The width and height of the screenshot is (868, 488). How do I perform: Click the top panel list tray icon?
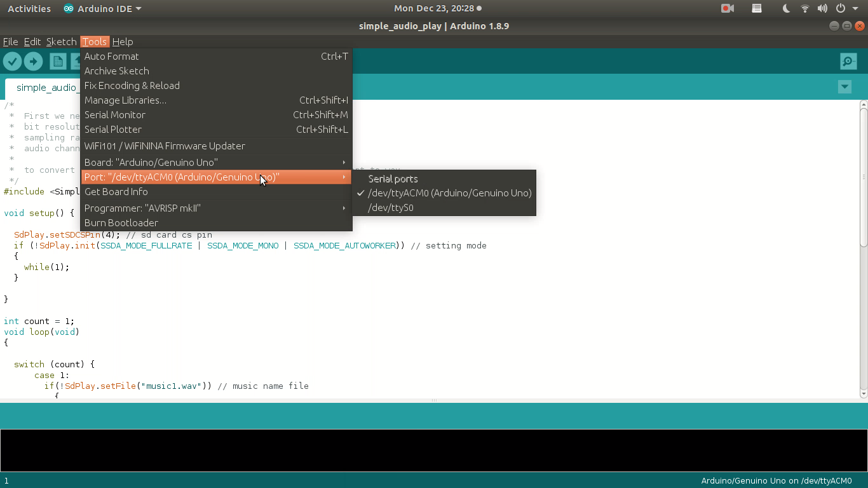click(x=757, y=9)
